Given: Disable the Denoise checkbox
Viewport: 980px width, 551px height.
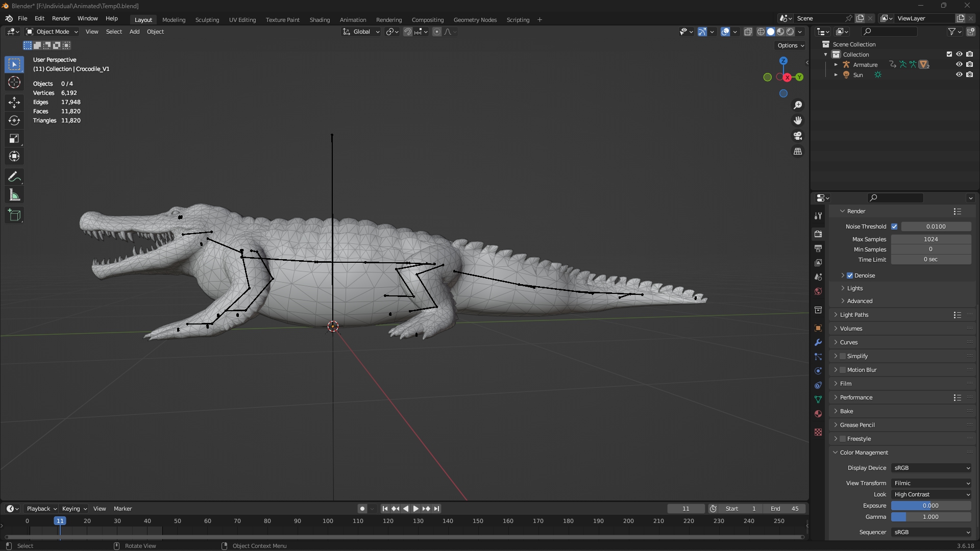Looking at the screenshot, I should pyautogui.click(x=850, y=275).
